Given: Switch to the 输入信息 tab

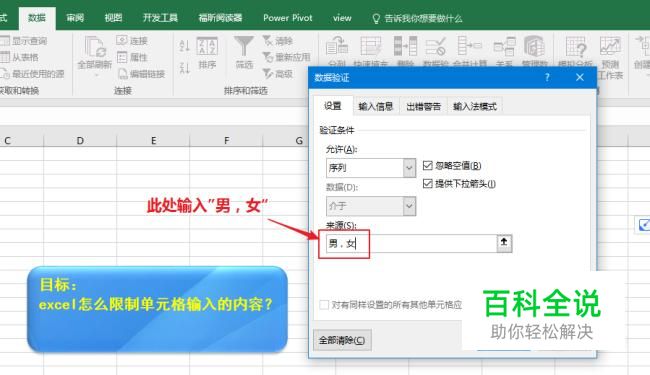Looking at the screenshot, I should [376, 106].
